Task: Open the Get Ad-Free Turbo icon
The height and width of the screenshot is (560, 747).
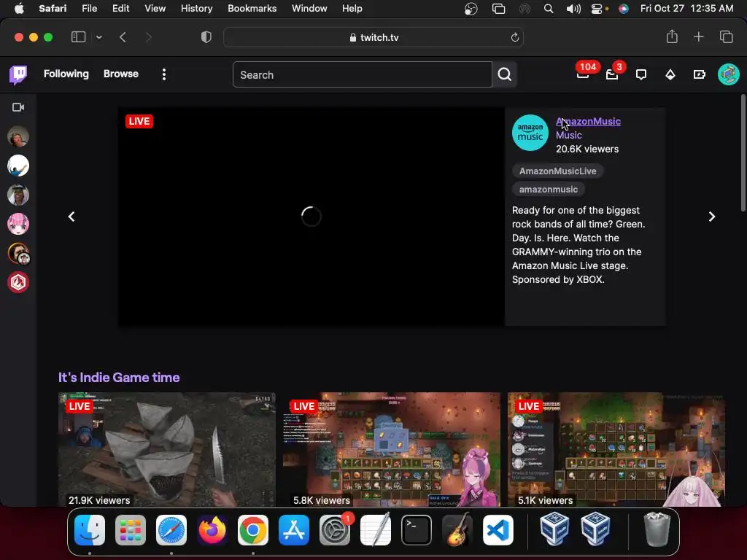Action: (x=700, y=74)
